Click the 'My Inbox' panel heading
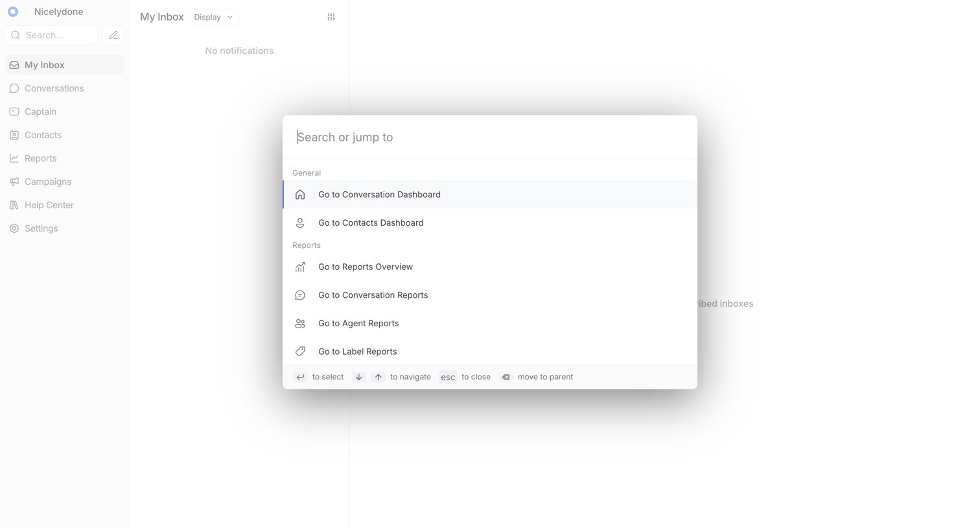This screenshot has height=528, width=980. (x=162, y=17)
